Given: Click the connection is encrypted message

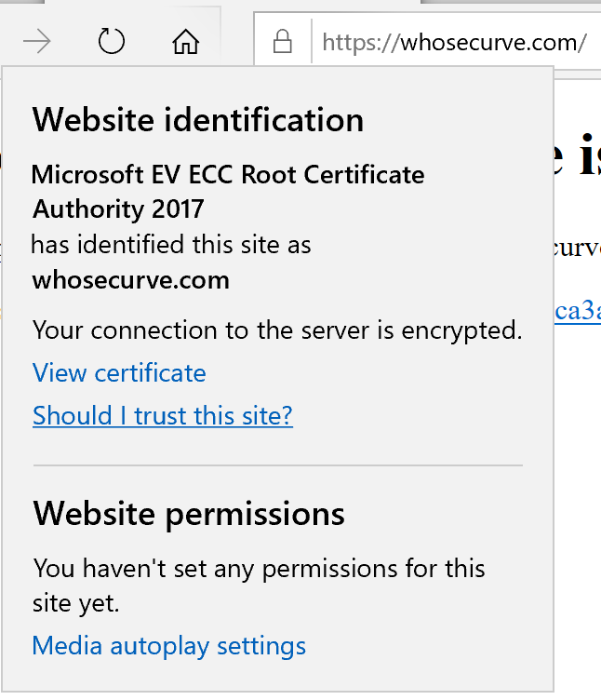Looking at the screenshot, I should click(x=276, y=330).
